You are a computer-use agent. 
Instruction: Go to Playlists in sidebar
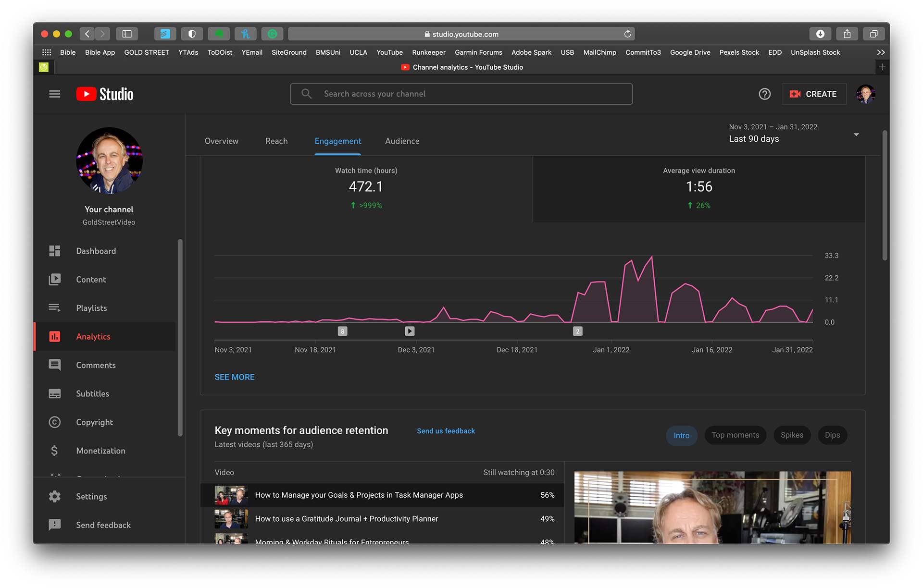point(91,308)
